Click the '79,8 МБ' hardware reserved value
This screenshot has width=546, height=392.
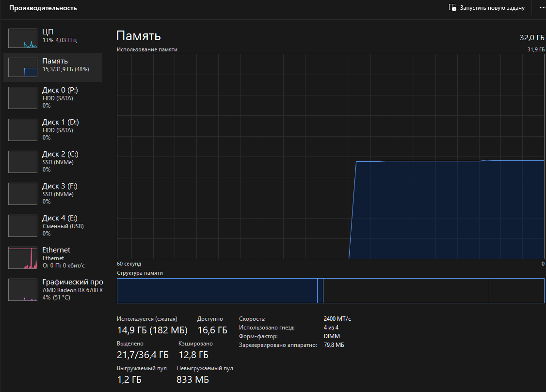[334, 345]
